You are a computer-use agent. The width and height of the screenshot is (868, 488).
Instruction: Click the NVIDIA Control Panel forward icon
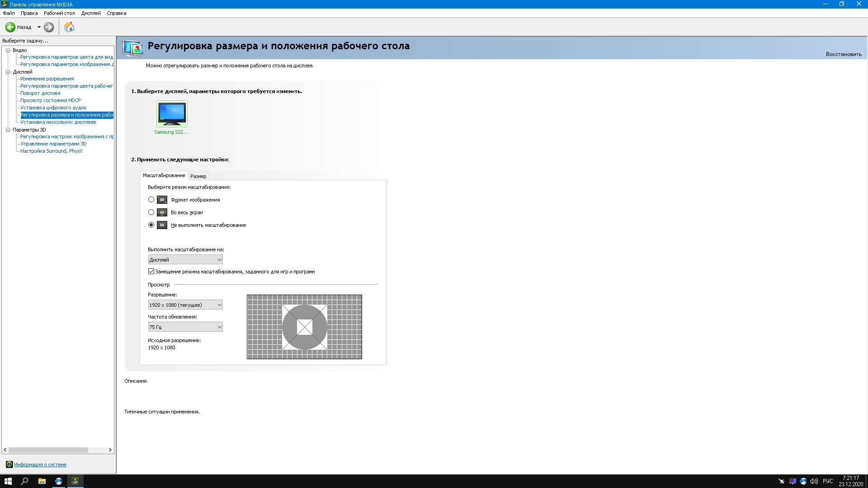click(x=49, y=27)
